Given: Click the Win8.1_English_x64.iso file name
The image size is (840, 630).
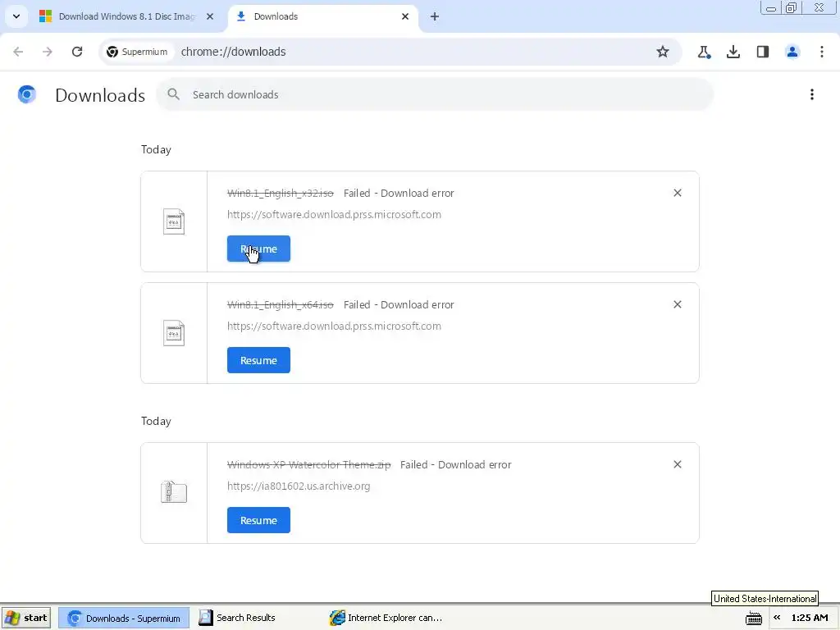Looking at the screenshot, I should [x=281, y=304].
